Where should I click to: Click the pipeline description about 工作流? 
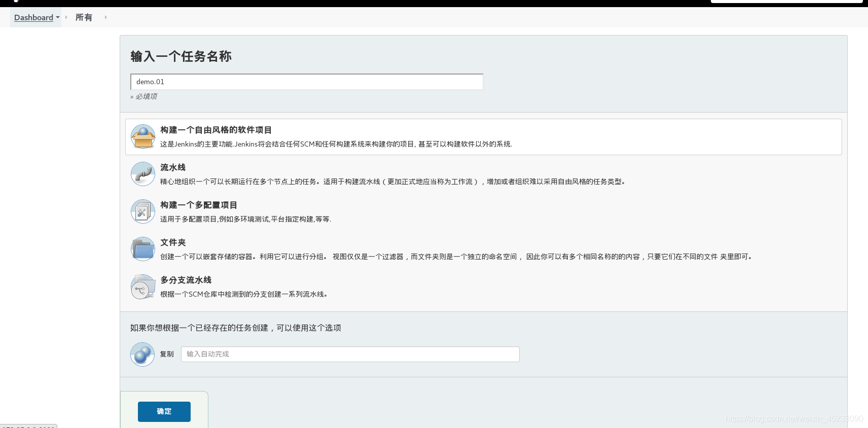393,182
